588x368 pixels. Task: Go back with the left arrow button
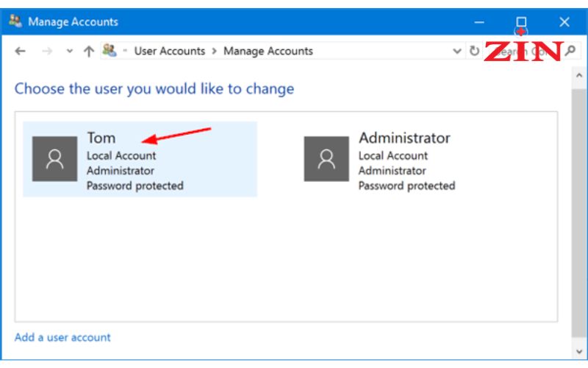pyautogui.click(x=21, y=51)
